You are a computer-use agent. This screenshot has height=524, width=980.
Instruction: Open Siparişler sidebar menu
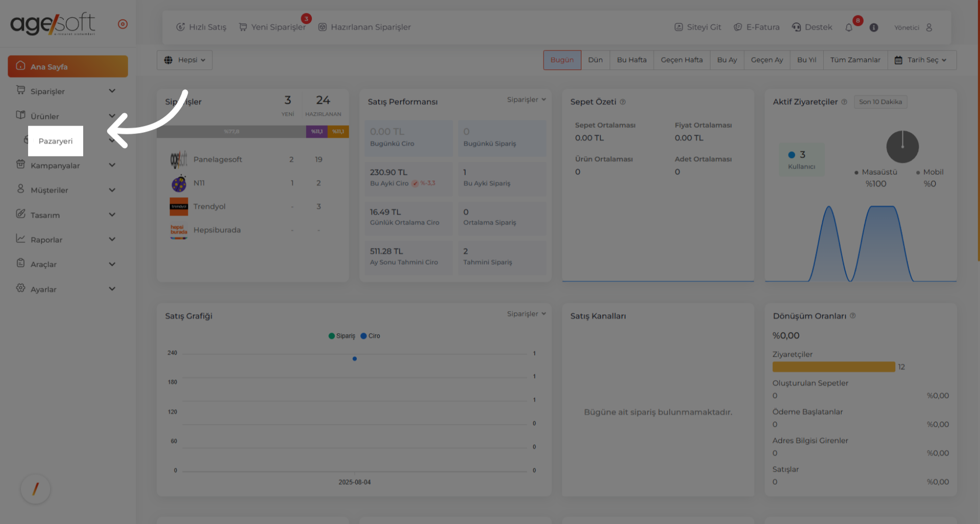(68, 91)
